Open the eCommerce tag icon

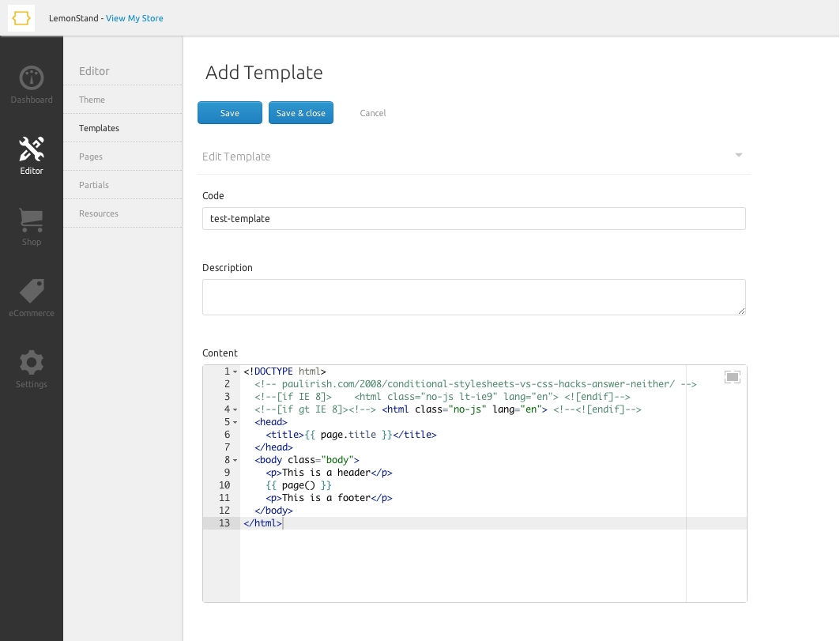pyautogui.click(x=32, y=291)
